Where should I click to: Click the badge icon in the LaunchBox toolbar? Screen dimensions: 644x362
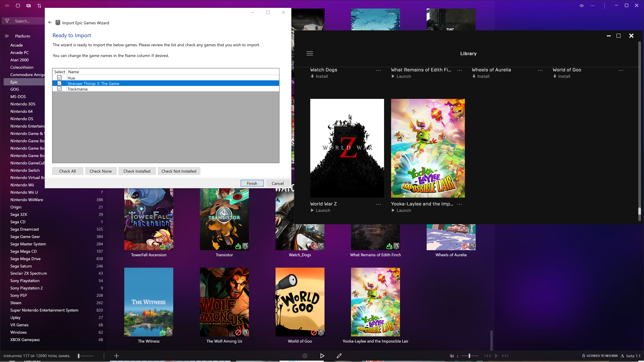18,6
